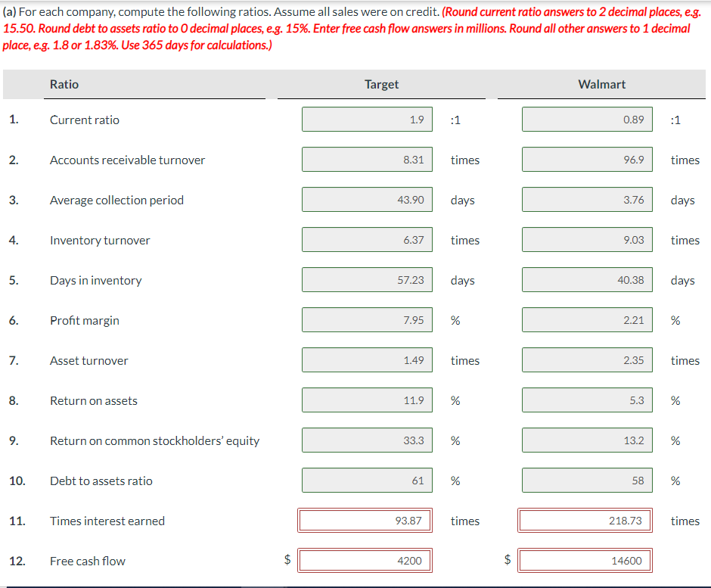Click the Target Asset turnover answer field
The image size is (711, 588).
click(x=367, y=359)
